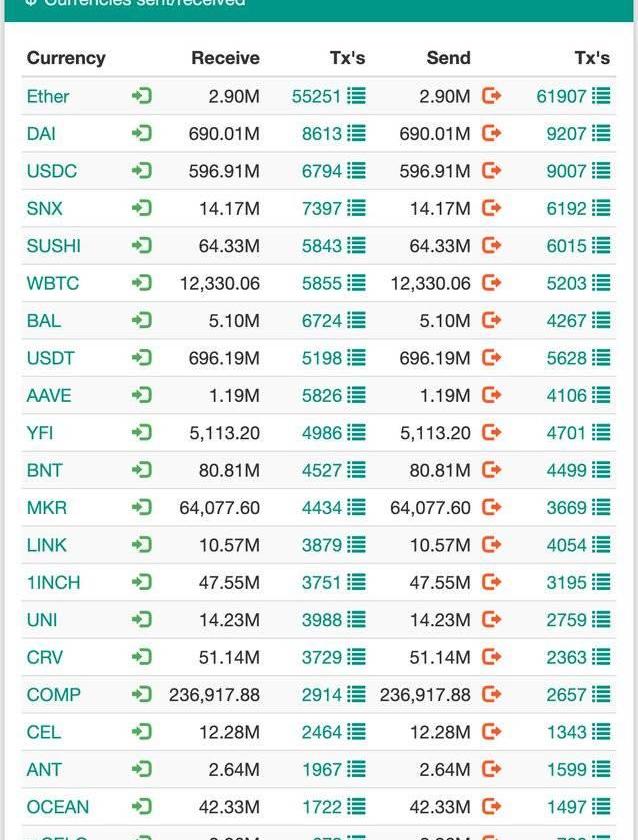The image size is (638, 840).
Task: Select the YFI currency link
Action: (40, 433)
